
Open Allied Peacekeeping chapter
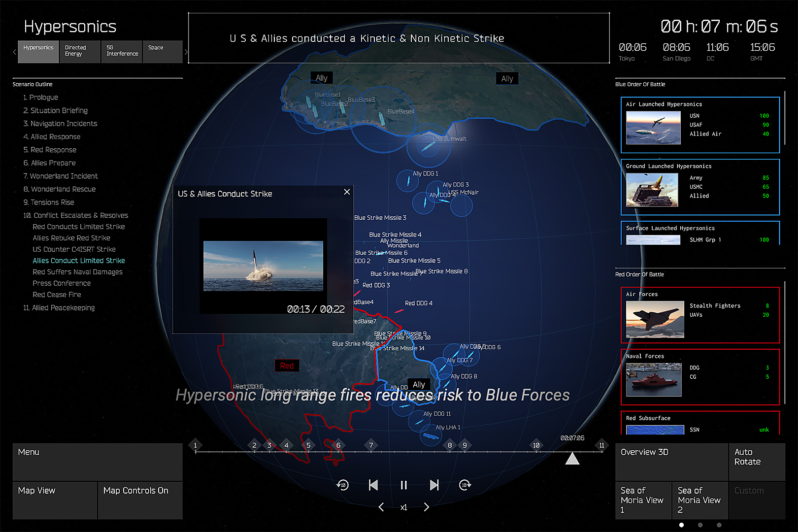(x=59, y=308)
